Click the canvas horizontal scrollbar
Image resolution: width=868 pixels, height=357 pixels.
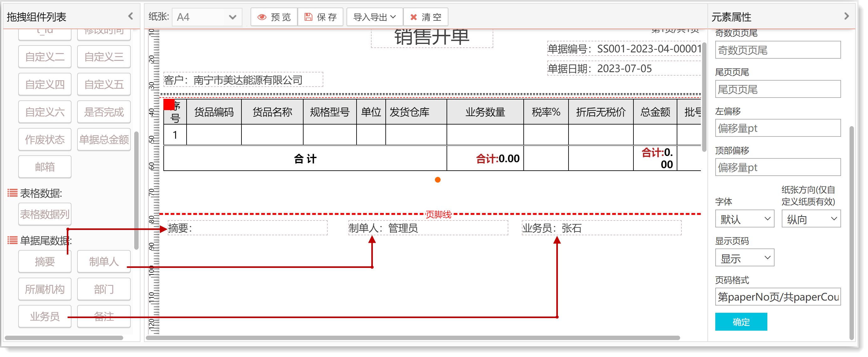[x=413, y=338]
